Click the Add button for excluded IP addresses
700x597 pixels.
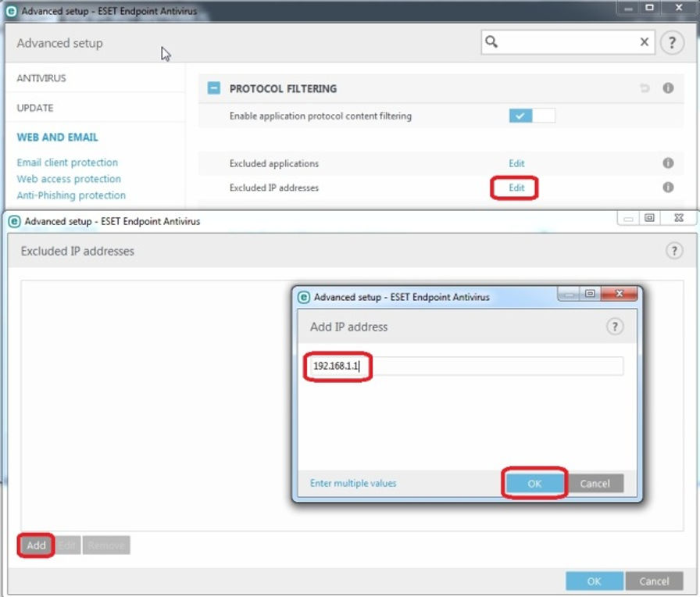click(x=36, y=545)
